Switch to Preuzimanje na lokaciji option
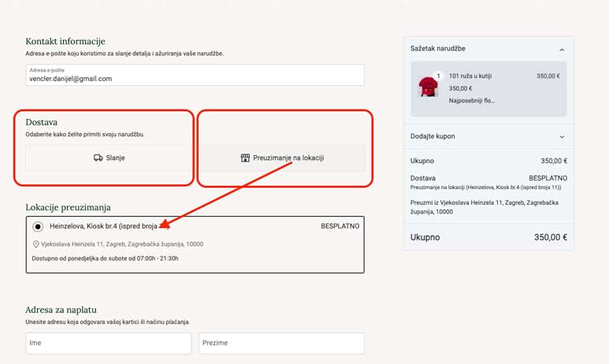 pos(282,158)
